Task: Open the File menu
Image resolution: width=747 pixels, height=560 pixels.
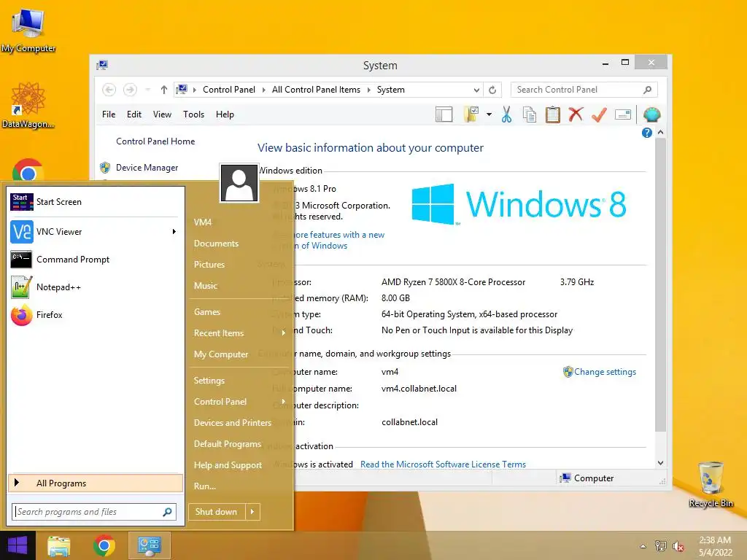Action: [109, 114]
